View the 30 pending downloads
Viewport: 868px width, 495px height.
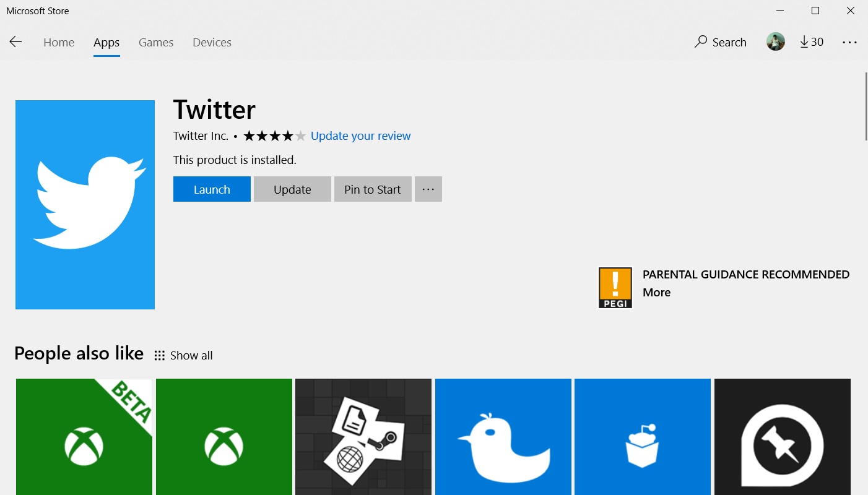pyautogui.click(x=812, y=42)
